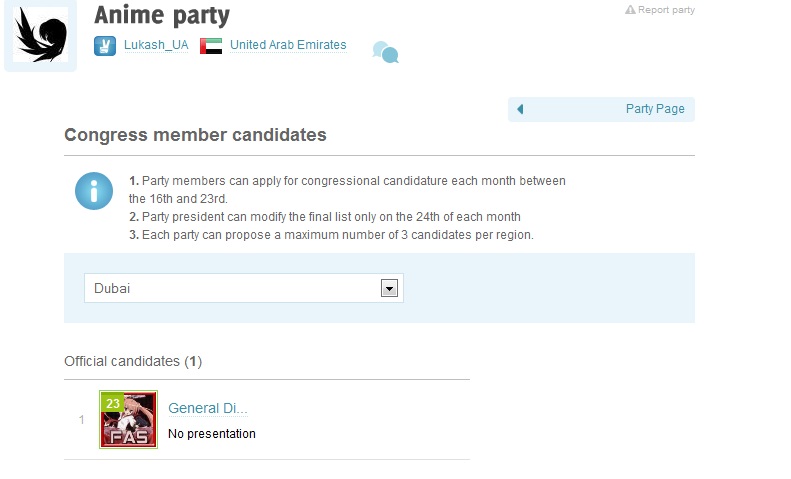Click the green level 23 badge
Viewport: 791px width, 479px height.
pyautogui.click(x=112, y=403)
